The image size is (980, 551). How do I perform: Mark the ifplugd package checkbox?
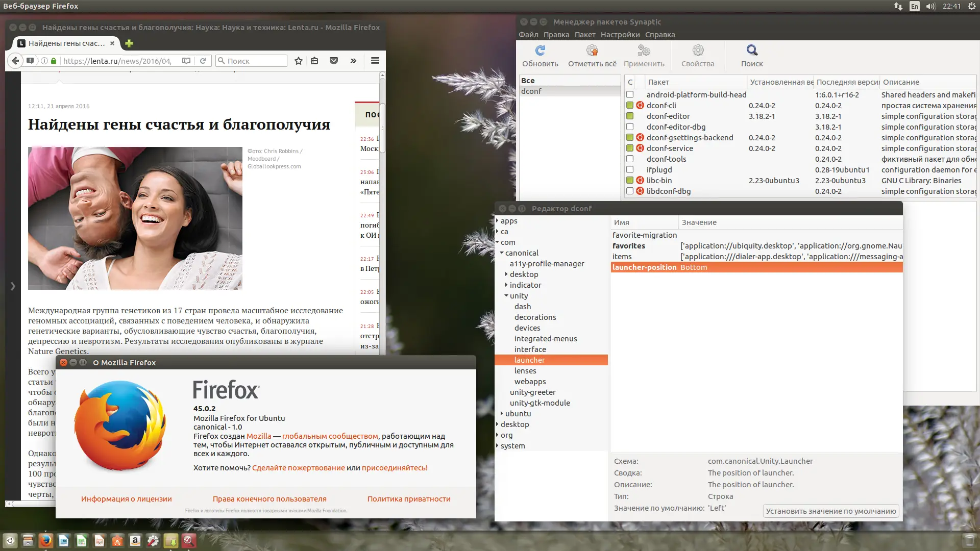(630, 170)
